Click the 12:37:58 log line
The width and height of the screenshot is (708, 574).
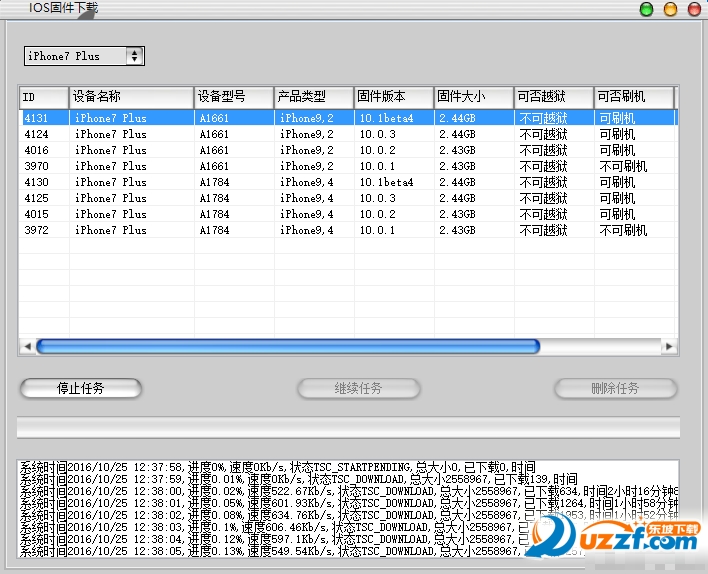coord(278,467)
